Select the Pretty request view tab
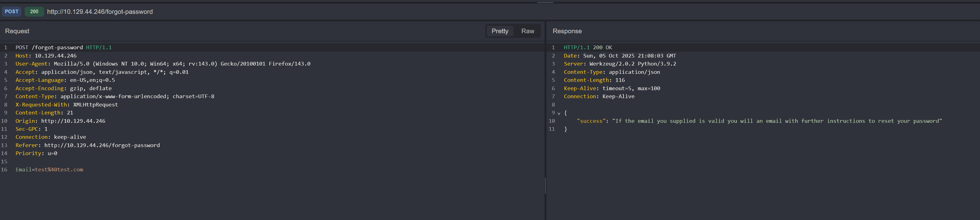The width and height of the screenshot is (980, 220). click(500, 31)
